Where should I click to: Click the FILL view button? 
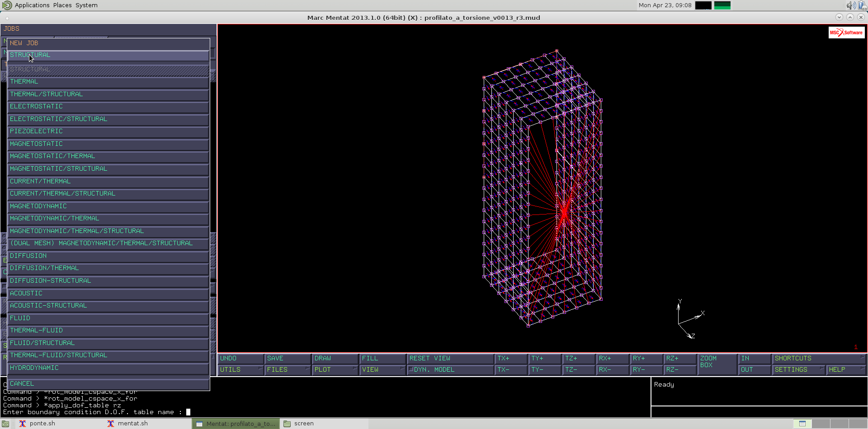pos(382,359)
